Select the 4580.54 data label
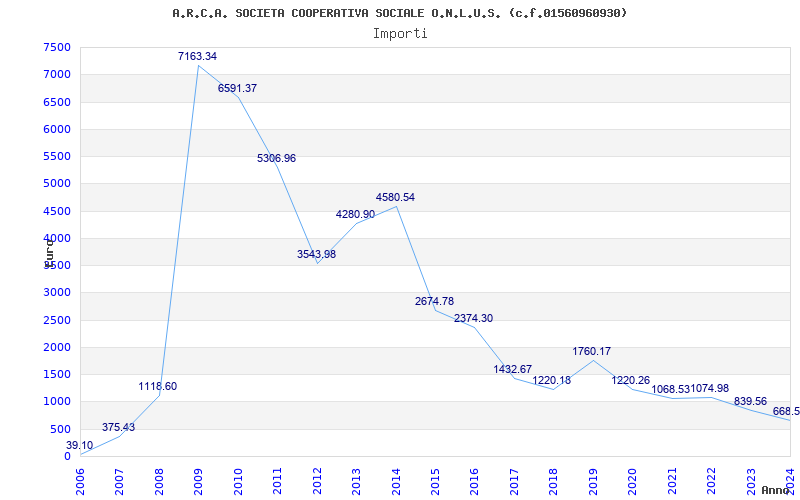This screenshot has height=500, width=800. (x=395, y=197)
